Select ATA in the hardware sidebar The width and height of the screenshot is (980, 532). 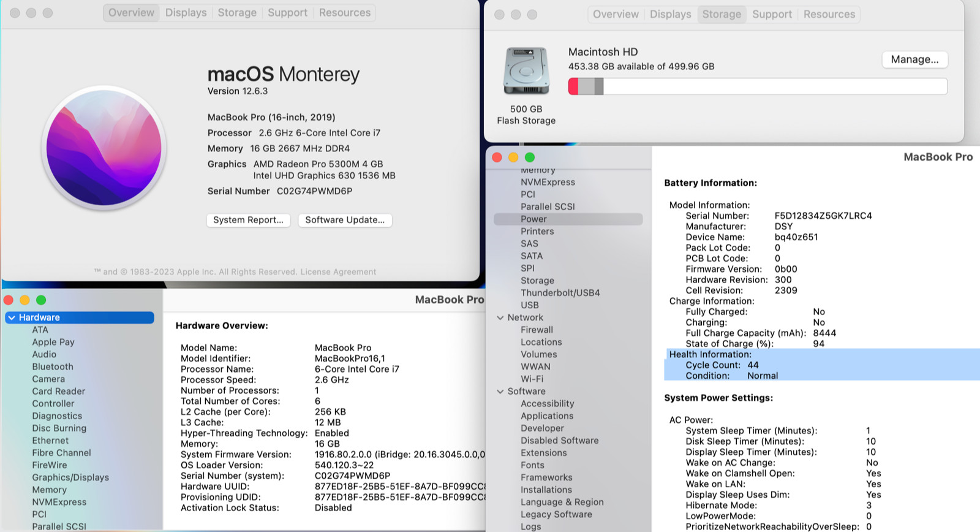40,330
